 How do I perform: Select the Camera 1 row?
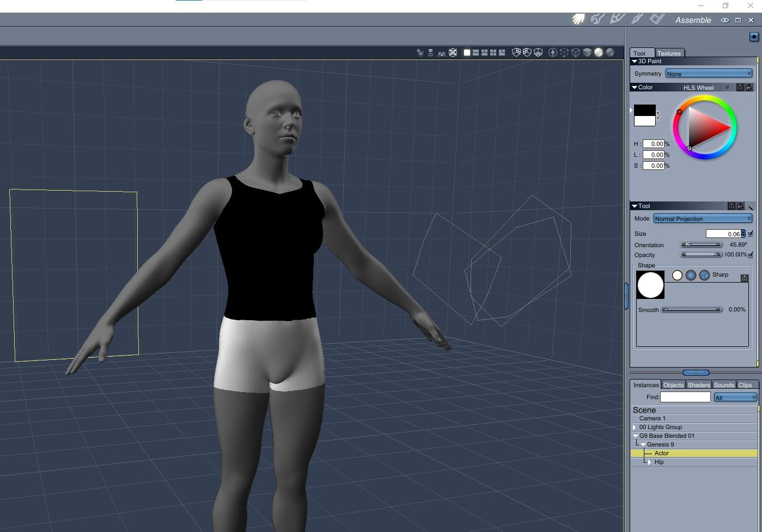(694, 418)
